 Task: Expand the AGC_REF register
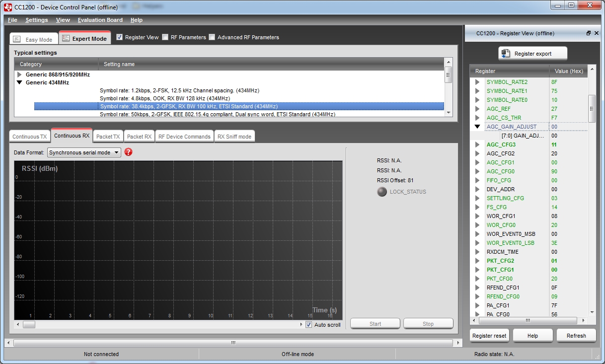click(x=477, y=109)
